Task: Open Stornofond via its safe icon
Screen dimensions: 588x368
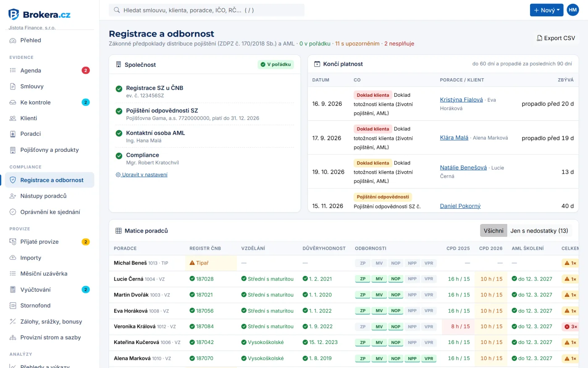Action: tap(13, 306)
